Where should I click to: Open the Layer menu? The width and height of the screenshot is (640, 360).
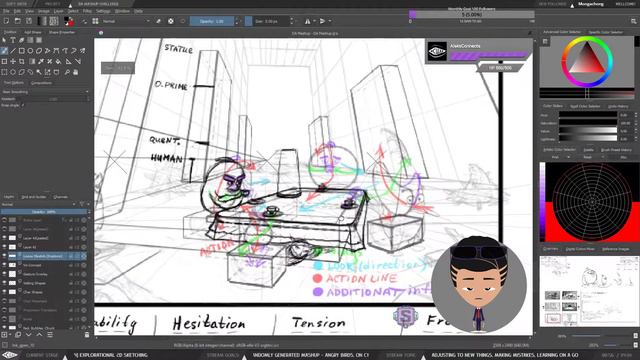58,11
